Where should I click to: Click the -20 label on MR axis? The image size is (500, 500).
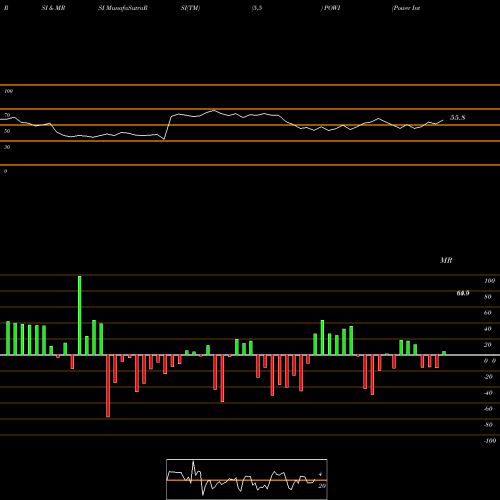click(x=489, y=377)
